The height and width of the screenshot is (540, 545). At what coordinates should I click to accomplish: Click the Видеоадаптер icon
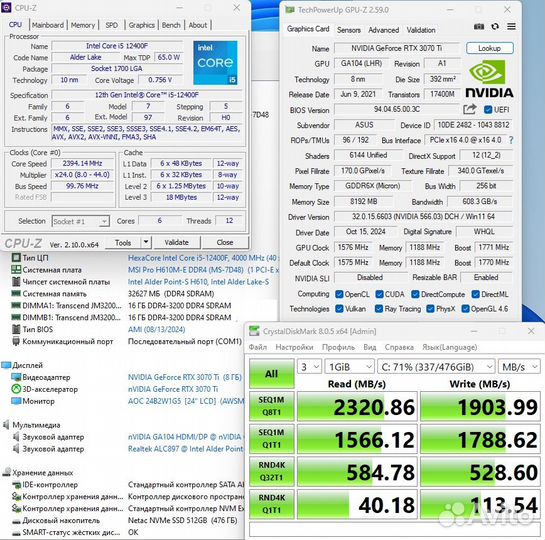(x=16, y=377)
